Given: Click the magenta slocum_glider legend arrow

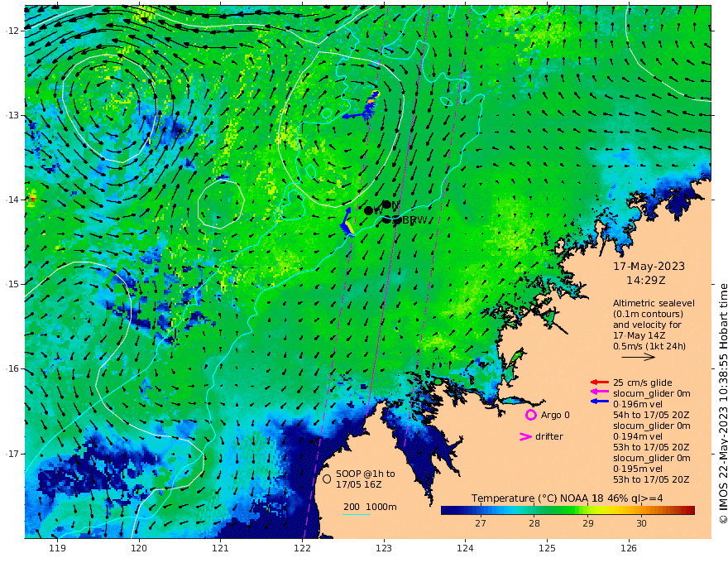Looking at the screenshot, I should pyautogui.click(x=600, y=392).
